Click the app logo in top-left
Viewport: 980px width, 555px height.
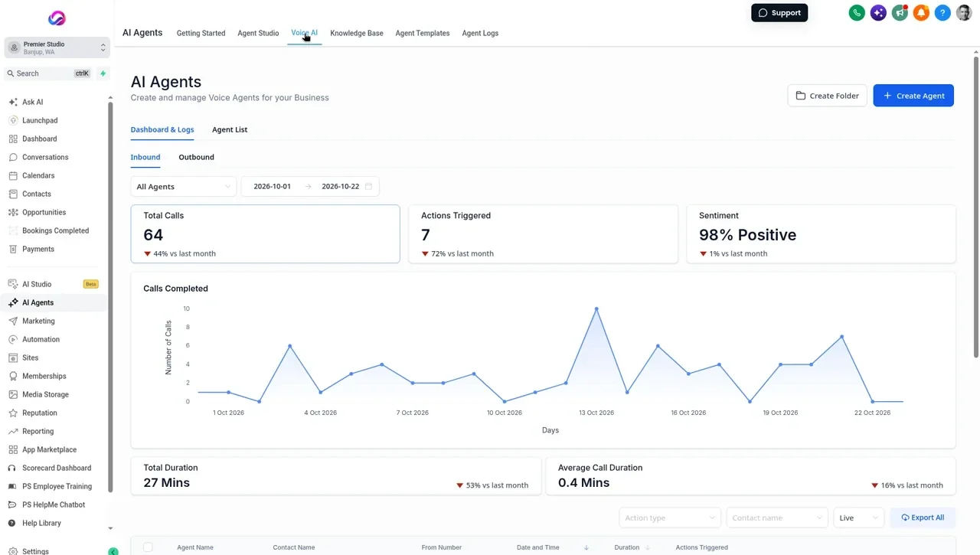tap(57, 18)
